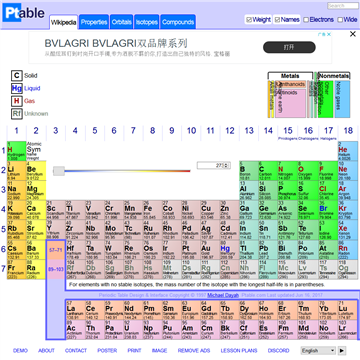Screen dimensions: 360x360
Task: Click the Francium (Fr) element tile
Action: tap(17, 269)
